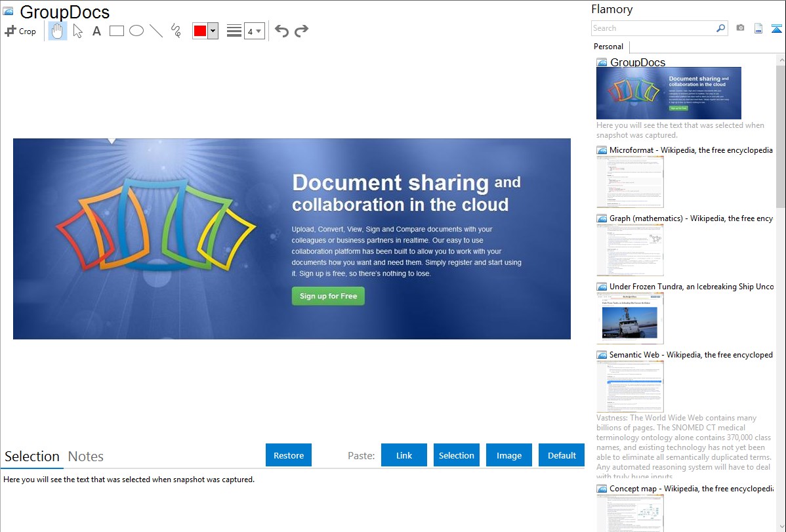Screen dimensions: 786x532
Task: Open the Selection tab
Action: click(x=32, y=457)
